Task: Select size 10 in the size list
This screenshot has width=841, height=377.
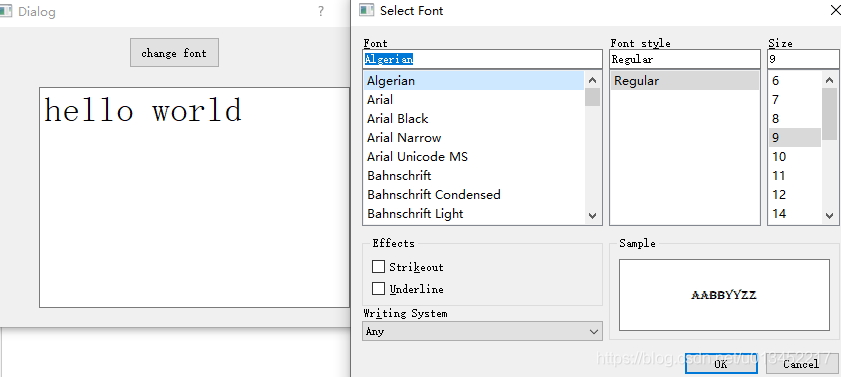Action: coord(795,157)
